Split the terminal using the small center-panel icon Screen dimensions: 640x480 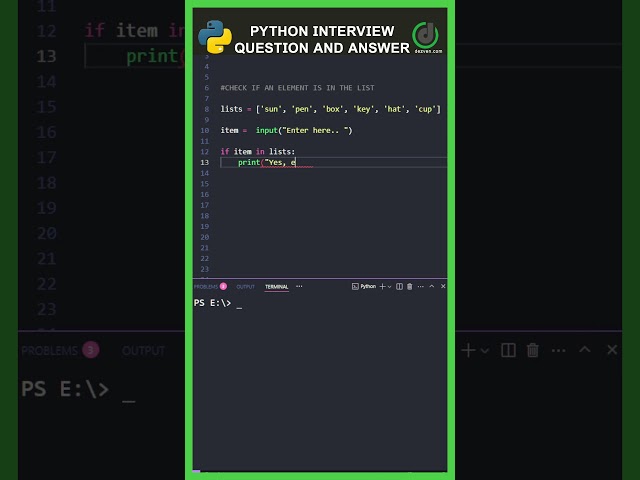[x=400, y=287]
